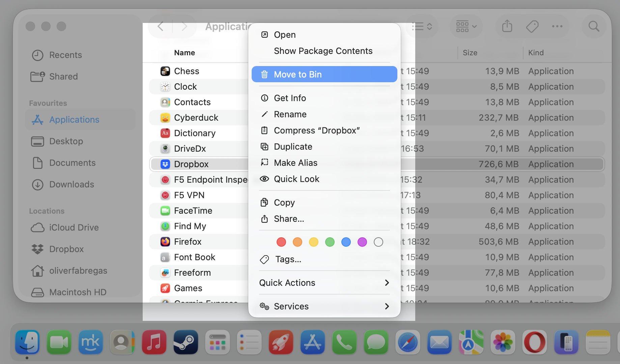Choose Move to Bin
620x364 pixels.
click(325, 74)
